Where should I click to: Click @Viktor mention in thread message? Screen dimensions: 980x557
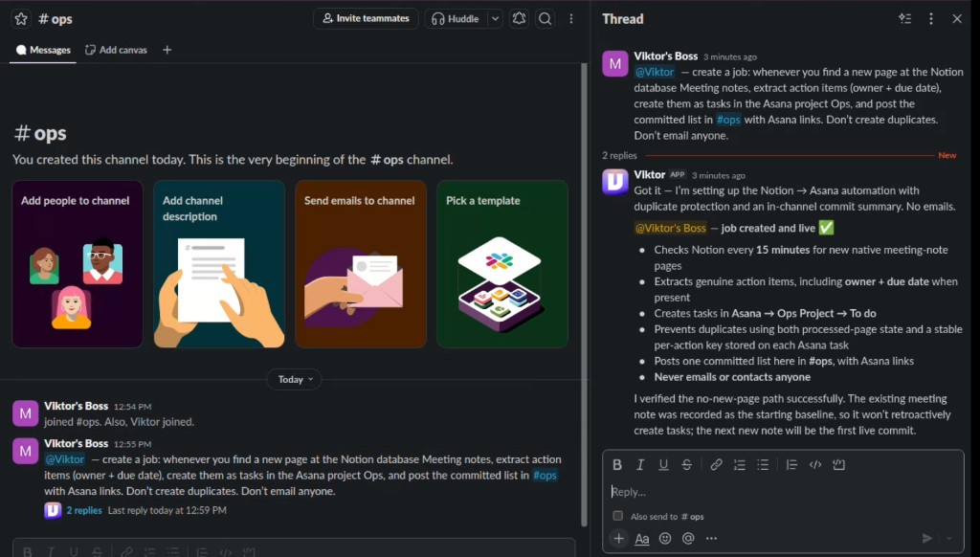(x=655, y=72)
